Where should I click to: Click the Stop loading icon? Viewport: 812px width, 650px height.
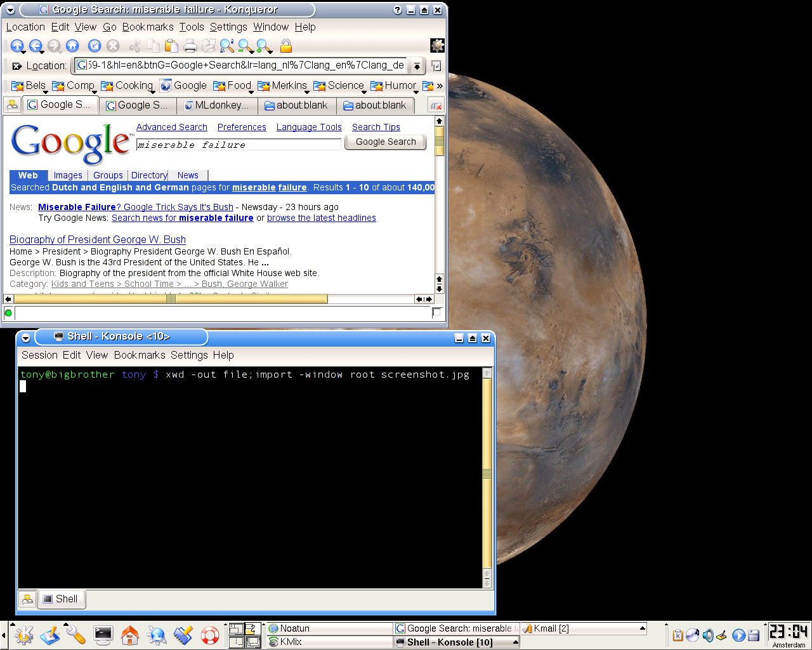[x=113, y=46]
